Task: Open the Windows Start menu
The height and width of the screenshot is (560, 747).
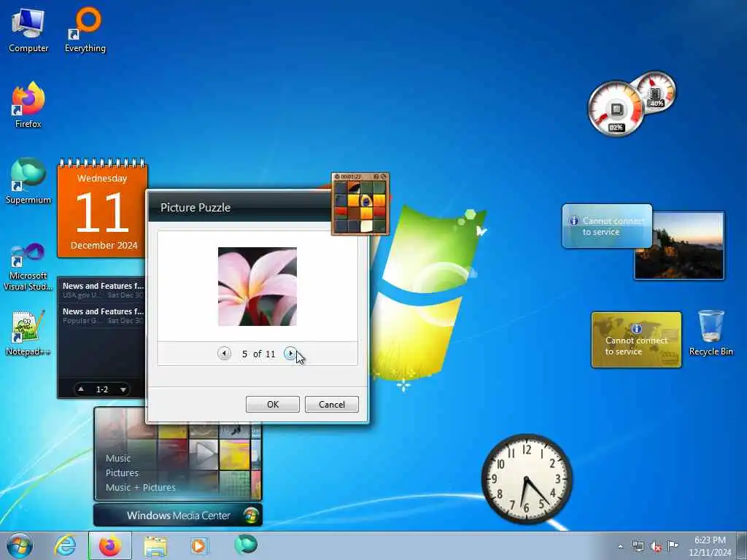Action: point(20,545)
